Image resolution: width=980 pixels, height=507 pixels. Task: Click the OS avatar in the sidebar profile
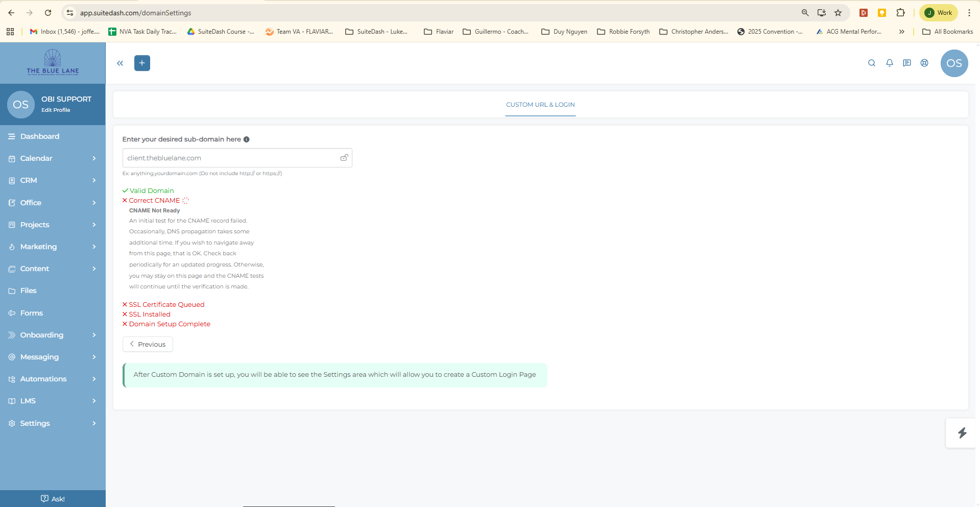(x=20, y=105)
